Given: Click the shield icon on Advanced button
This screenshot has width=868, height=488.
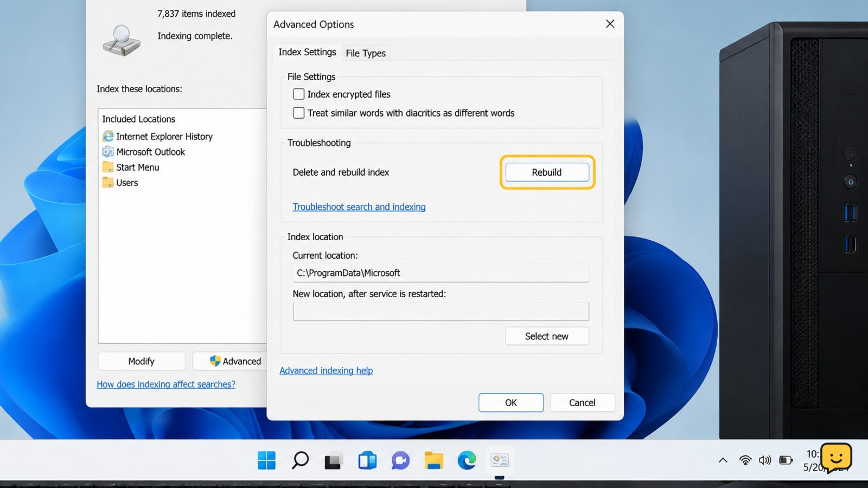Looking at the screenshot, I should (x=215, y=361).
